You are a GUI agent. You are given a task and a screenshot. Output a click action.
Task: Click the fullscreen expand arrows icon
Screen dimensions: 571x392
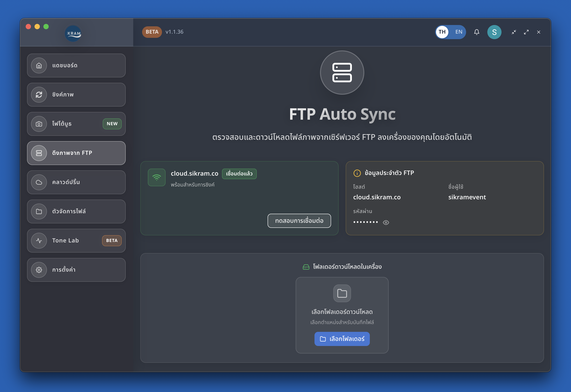pos(526,32)
